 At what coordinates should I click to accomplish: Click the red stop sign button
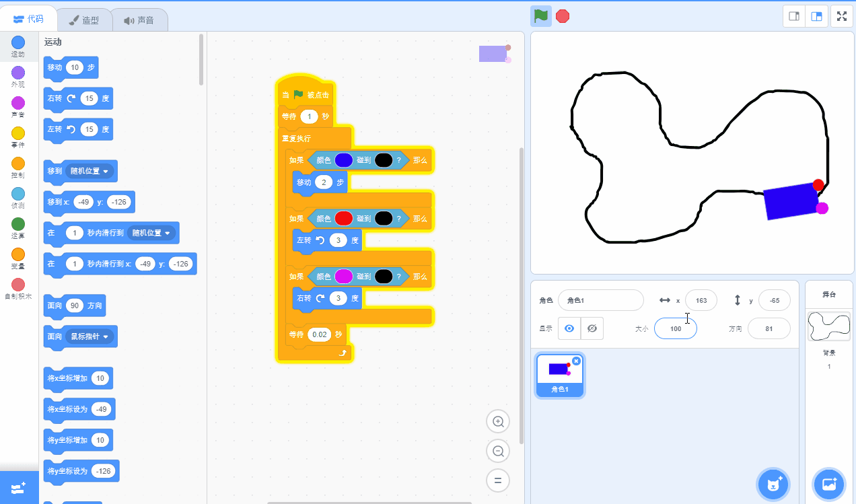563,16
